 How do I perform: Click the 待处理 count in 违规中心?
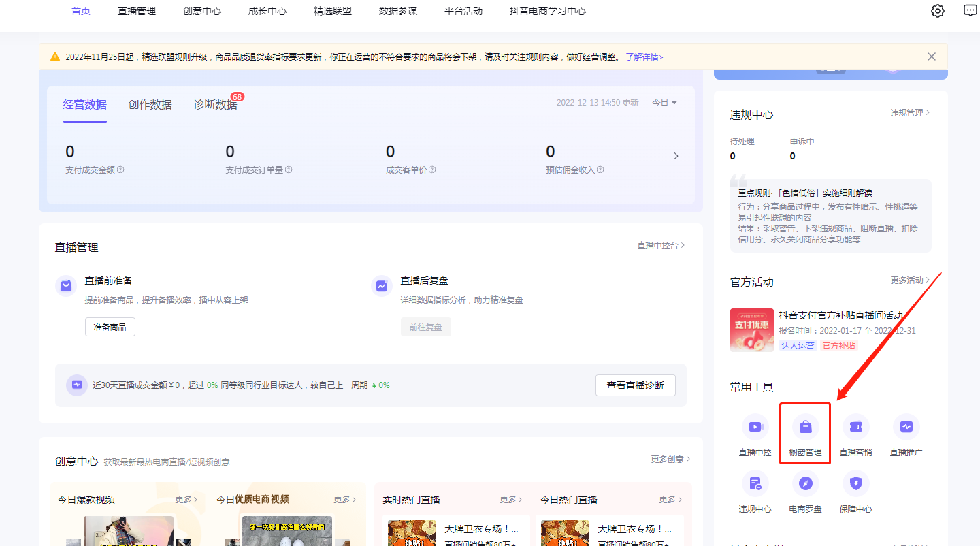tap(733, 156)
